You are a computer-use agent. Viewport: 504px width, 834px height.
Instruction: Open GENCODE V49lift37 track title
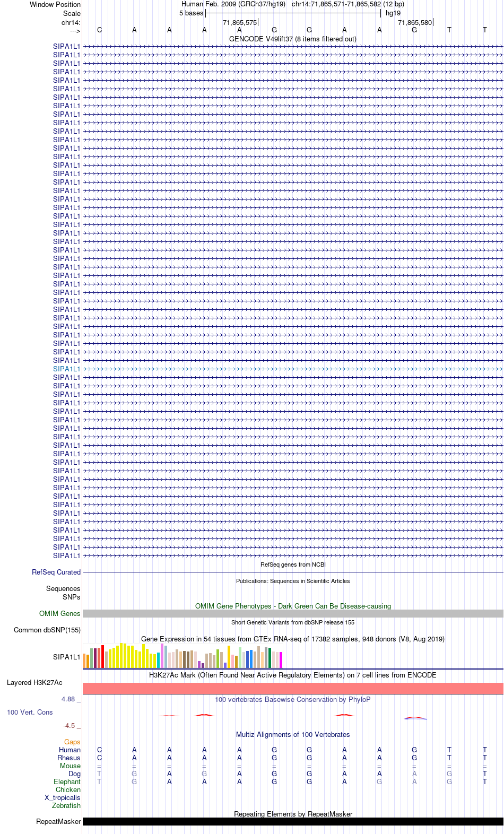click(x=293, y=39)
